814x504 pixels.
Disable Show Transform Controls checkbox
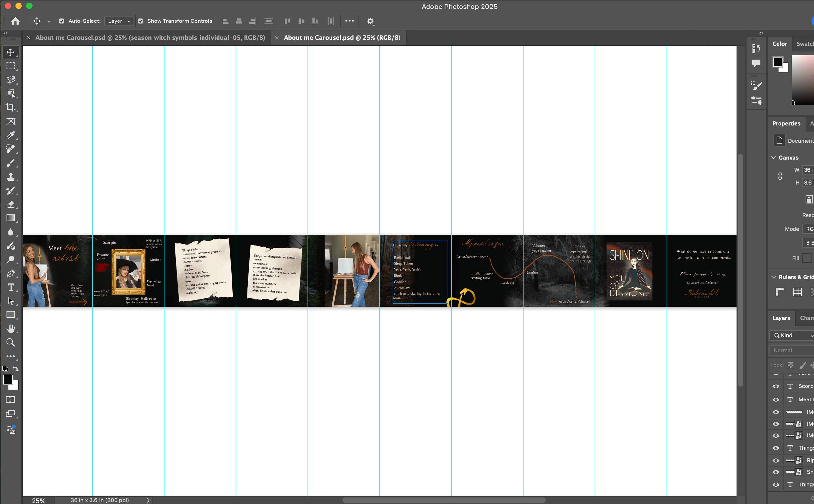click(x=141, y=21)
